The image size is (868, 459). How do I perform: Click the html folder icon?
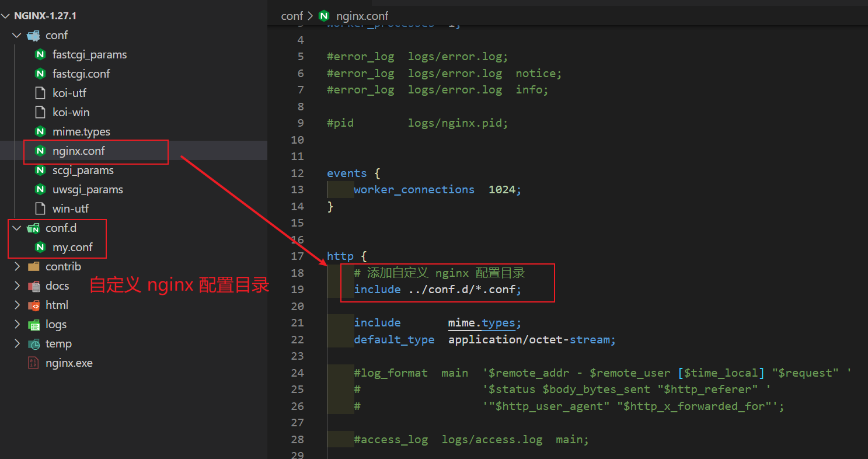33,305
